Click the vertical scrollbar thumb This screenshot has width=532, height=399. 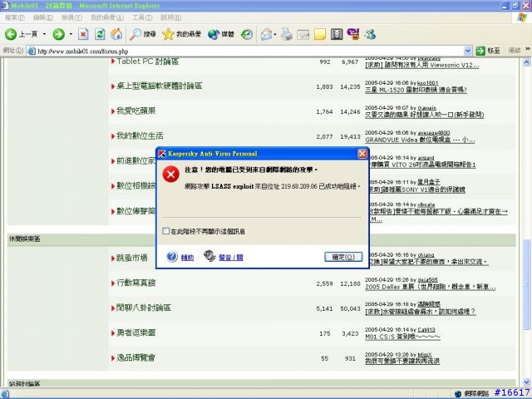[x=526, y=284]
